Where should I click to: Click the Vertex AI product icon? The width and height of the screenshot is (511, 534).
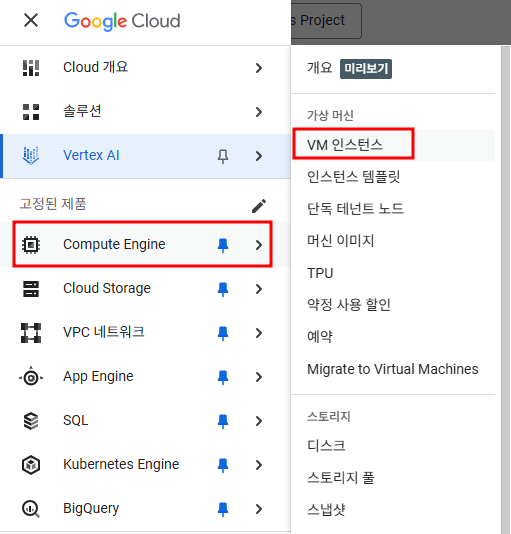point(31,156)
